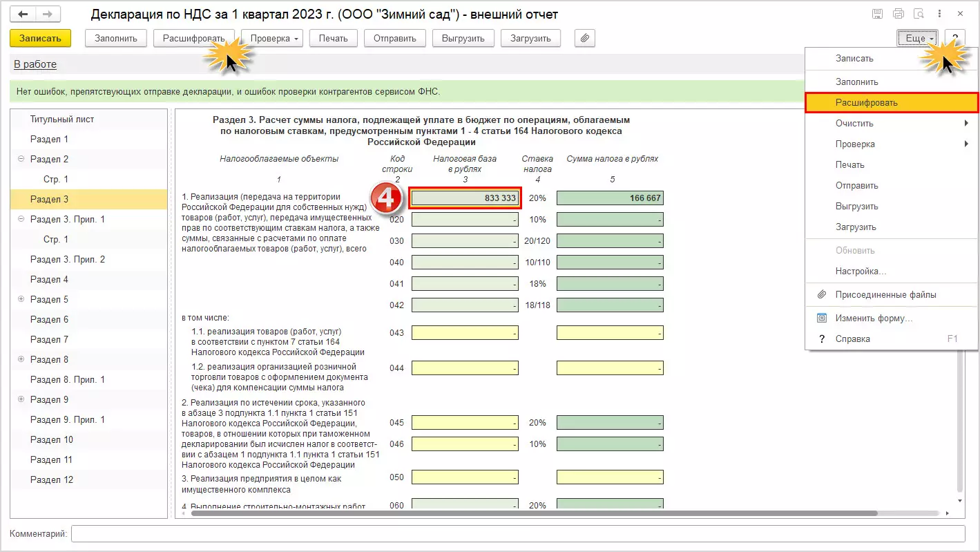
Task: Open the three-dot vertical menu icon
Action: (939, 15)
